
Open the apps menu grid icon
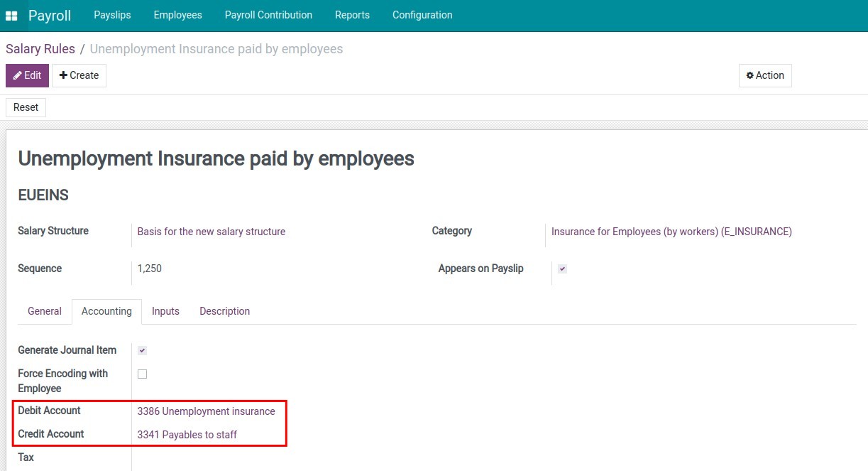(11, 14)
